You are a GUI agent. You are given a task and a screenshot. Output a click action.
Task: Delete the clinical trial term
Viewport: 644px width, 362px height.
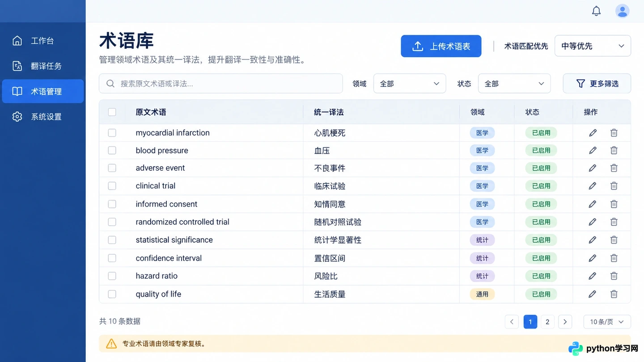pyautogui.click(x=614, y=186)
